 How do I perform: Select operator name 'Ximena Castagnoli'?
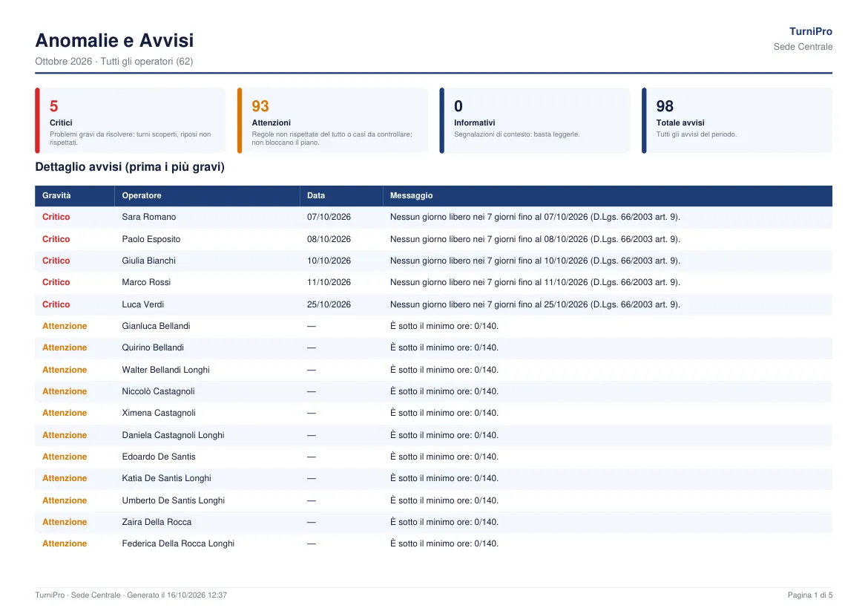click(x=159, y=414)
